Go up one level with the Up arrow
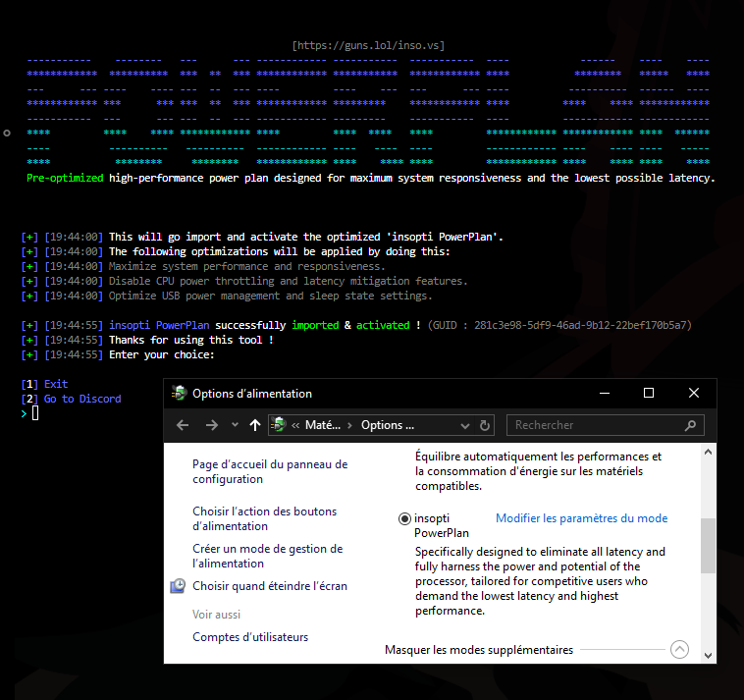The image size is (744, 700). (x=255, y=425)
